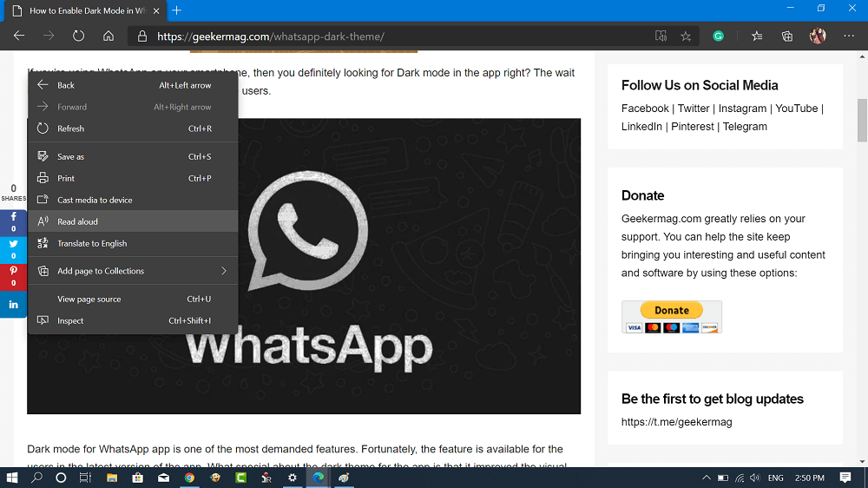Select the How to Enable Dark Mode tab
This screenshot has height=488, width=868.
coord(86,10)
